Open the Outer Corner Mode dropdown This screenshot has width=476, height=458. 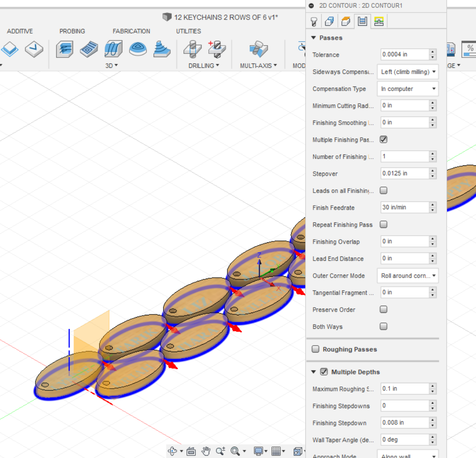coord(408,275)
